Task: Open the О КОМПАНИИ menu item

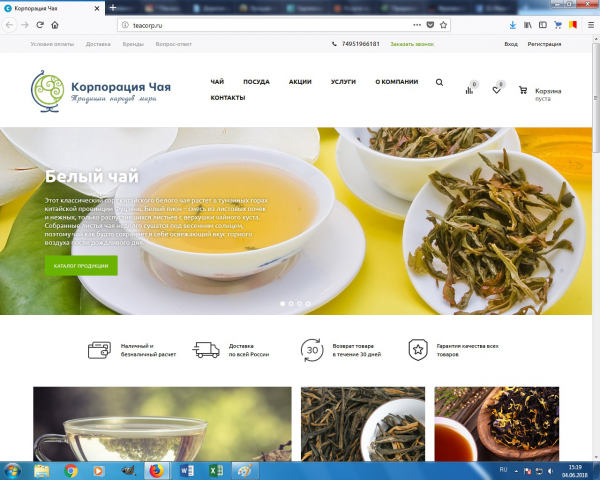Action: coord(396,82)
